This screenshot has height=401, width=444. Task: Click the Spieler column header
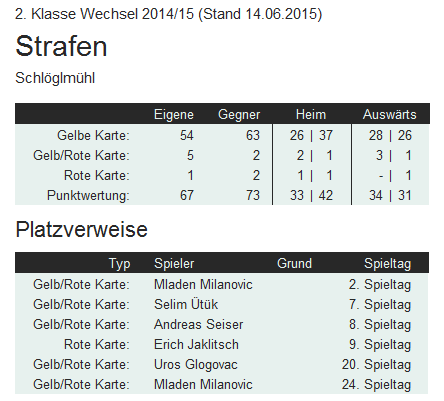point(174,264)
